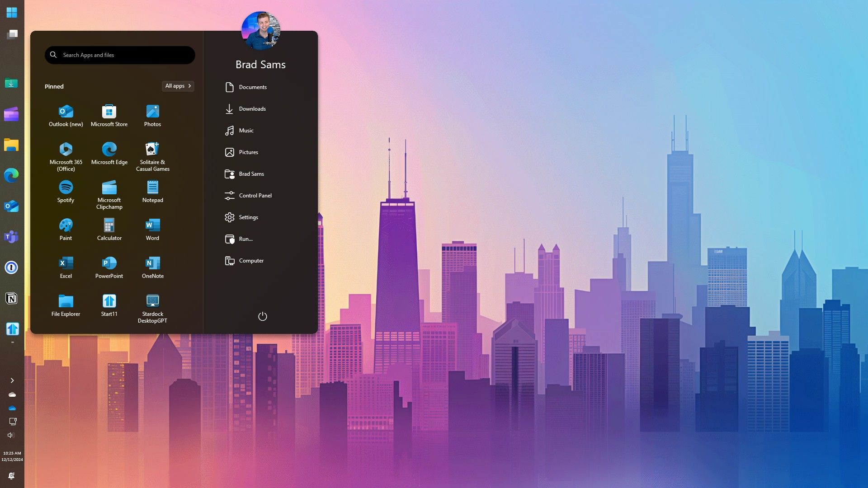Open Music folder shortcut

pyautogui.click(x=246, y=131)
